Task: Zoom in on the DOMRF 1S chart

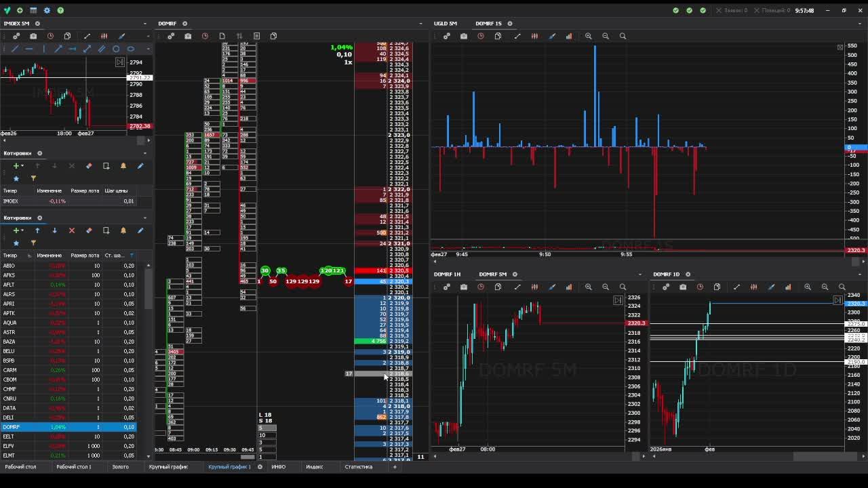Action: (x=588, y=36)
